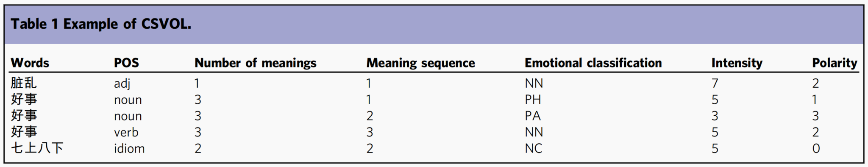Click the 'NC' emotional classification cell
Viewport: 868px width, 167px height.
click(x=533, y=148)
